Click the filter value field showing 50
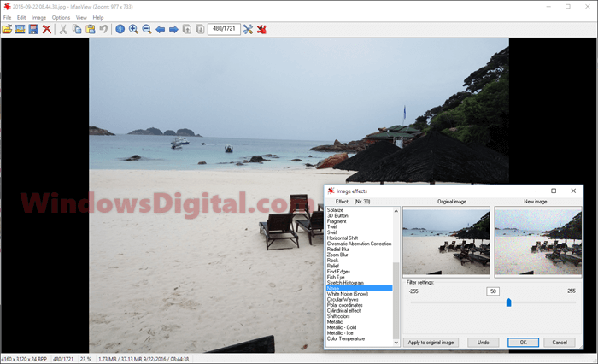Image resolution: width=598 pixels, height=364 pixels. coord(493,291)
